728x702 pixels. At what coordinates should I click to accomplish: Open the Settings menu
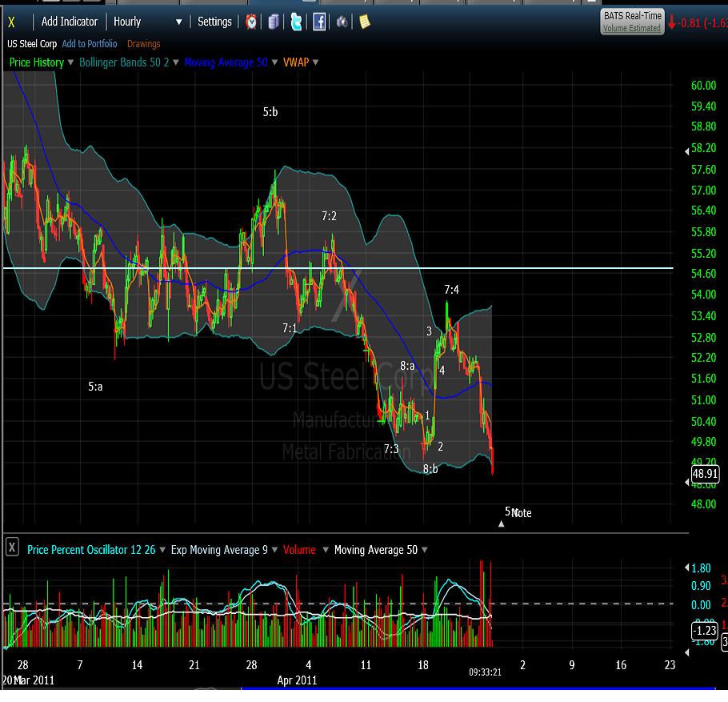coord(214,22)
